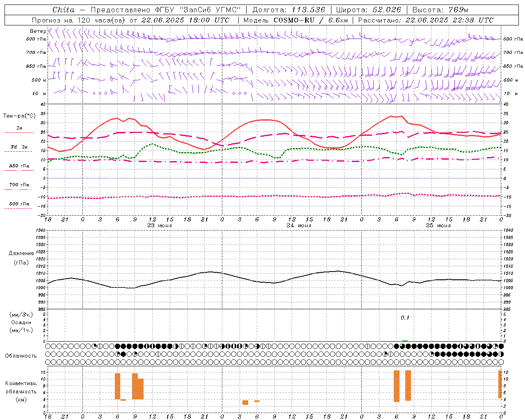
Task: Click the model name COSMO-RU / 6.6км
Action: coord(311,20)
